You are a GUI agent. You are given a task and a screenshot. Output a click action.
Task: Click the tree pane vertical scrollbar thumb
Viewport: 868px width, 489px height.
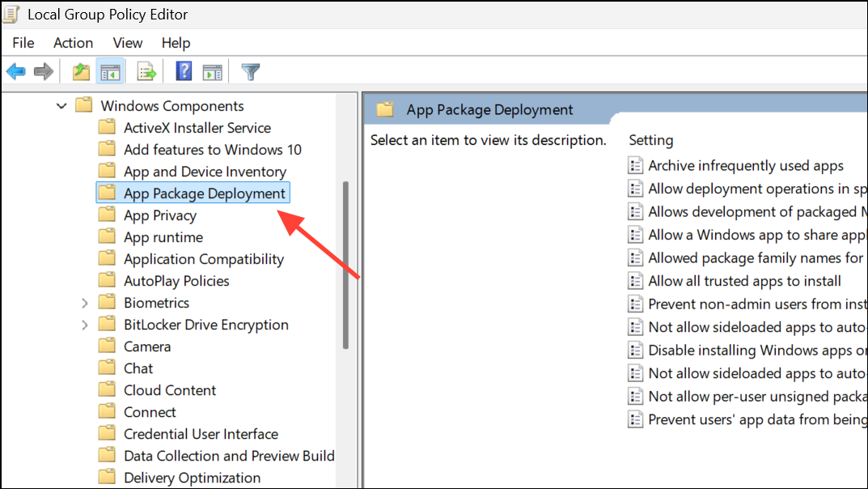(346, 266)
